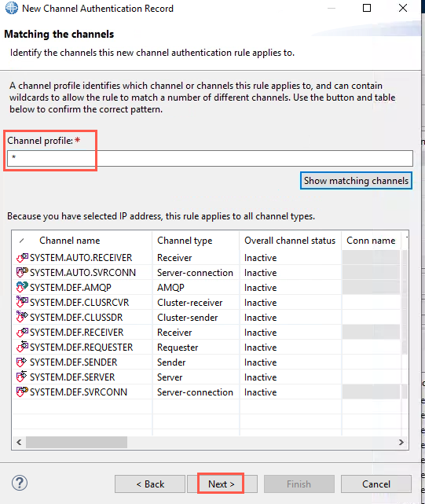Sort by Overall channel status column
This screenshot has width=425, height=504.
[x=290, y=241]
